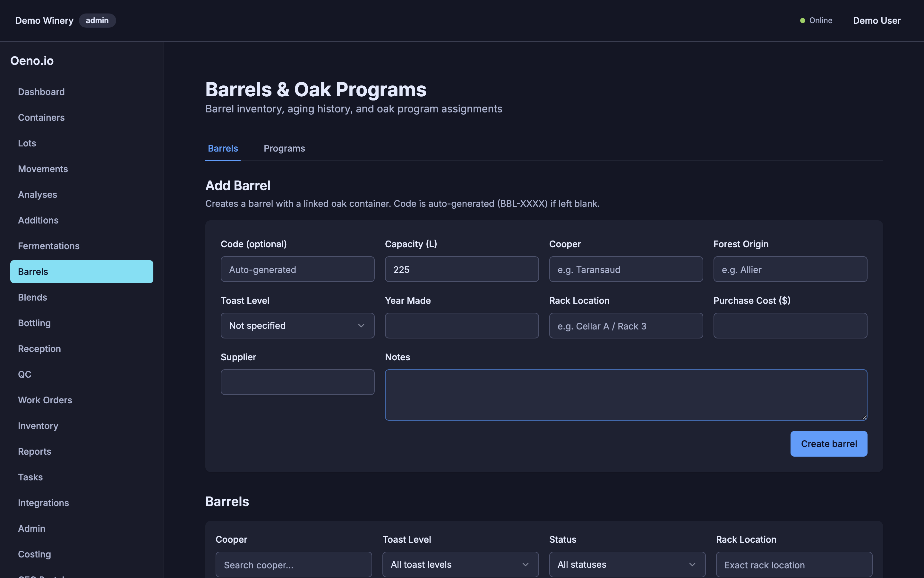Click the Create barrel button
The height and width of the screenshot is (578, 924).
(x=828, y=443)
